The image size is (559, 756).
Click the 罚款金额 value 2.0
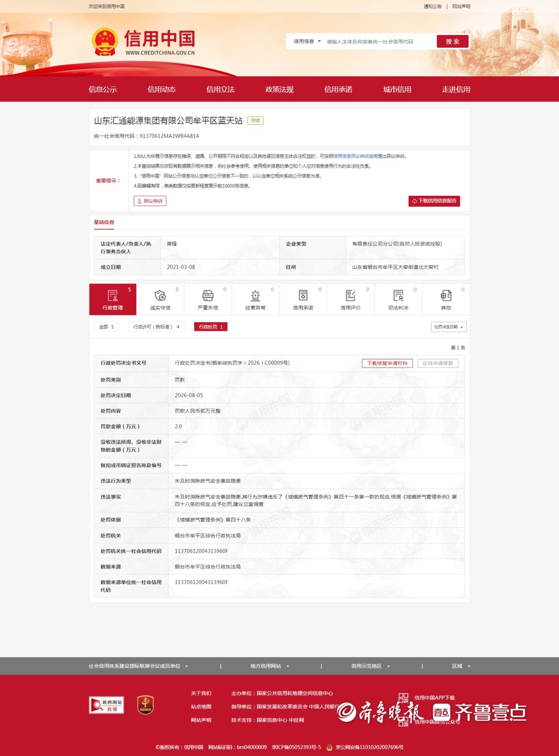coord(179,426)
